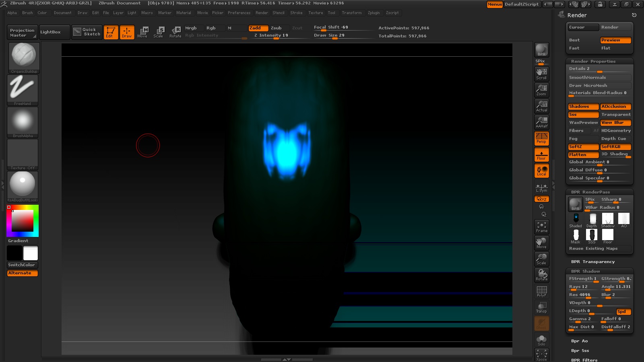Click the AAHalf view icon
This screenshot has width=644, height=362.
click(541, 122)
